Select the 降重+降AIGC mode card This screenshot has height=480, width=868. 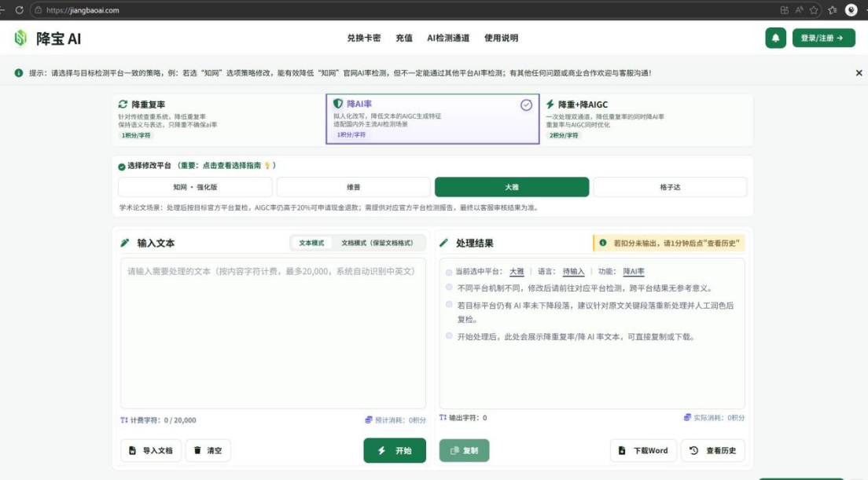(x=646, y=119)
